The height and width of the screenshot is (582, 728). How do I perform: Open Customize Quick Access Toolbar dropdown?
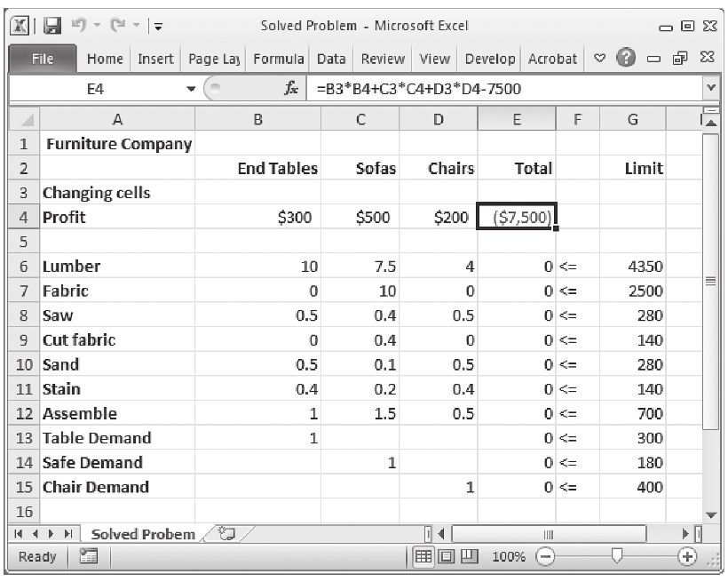click(159, 27)
